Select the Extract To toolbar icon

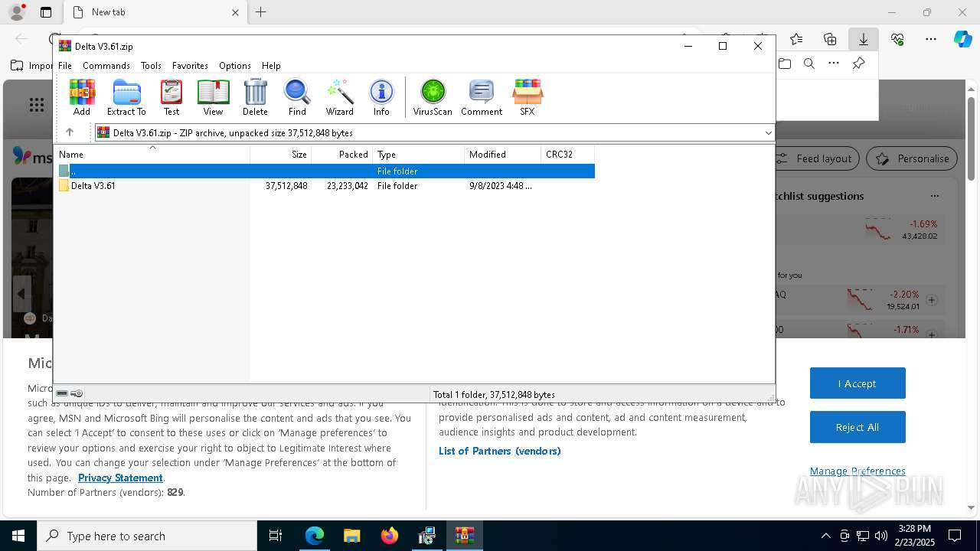click(126, 97)
